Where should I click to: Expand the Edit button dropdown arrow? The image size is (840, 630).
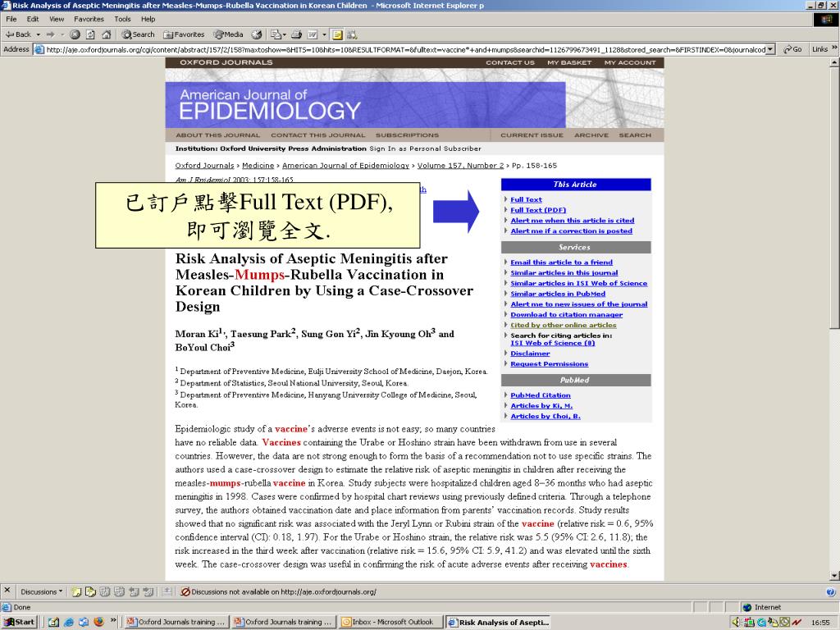(x=324, y=34)
